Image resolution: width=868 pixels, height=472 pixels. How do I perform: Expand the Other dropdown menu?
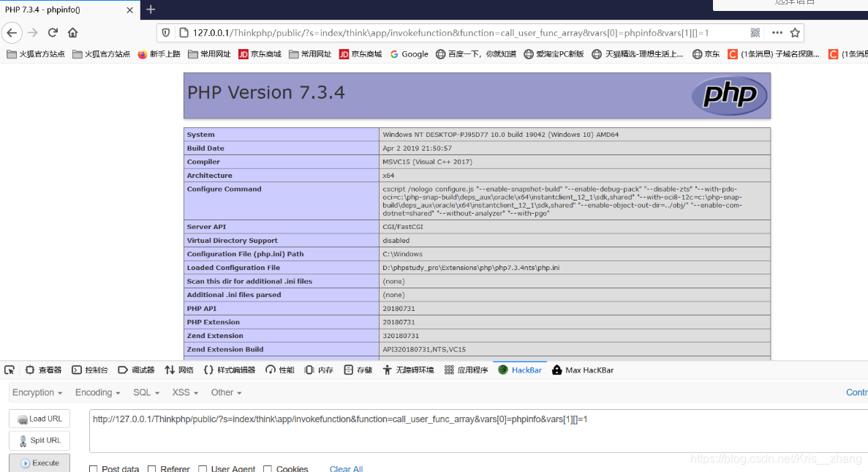pos(226,392)
